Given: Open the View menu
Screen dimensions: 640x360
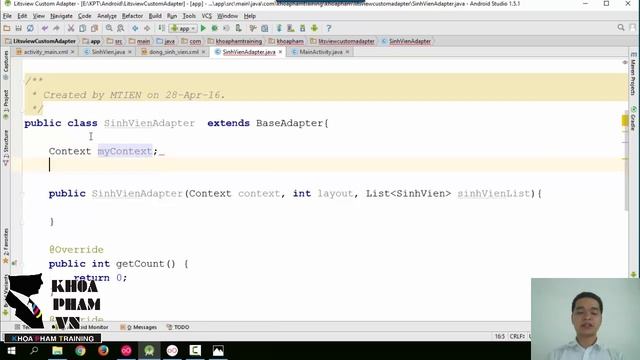Looking at the screenshot, I should pos(39,16).
